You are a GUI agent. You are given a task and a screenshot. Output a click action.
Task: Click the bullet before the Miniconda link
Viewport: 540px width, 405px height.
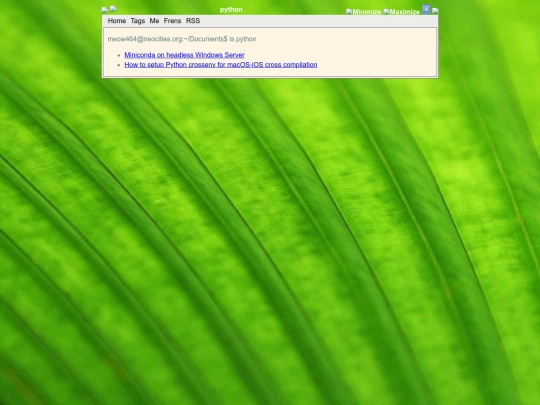point(119,55)
